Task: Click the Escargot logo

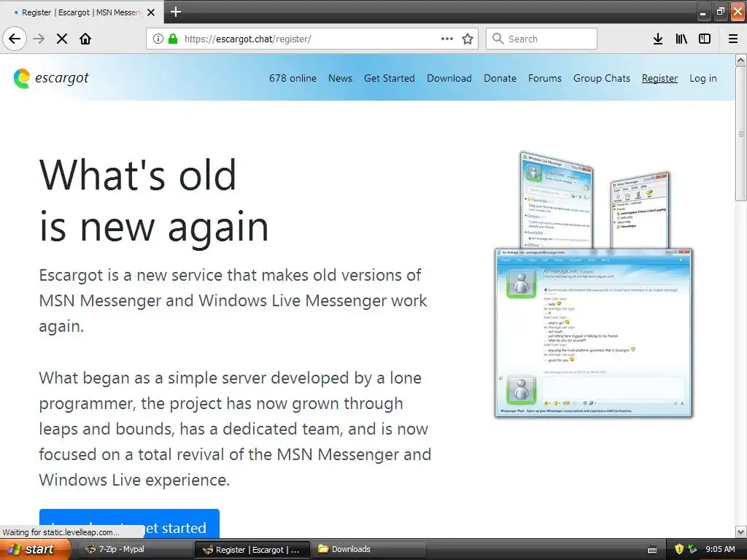Action: 51,78
